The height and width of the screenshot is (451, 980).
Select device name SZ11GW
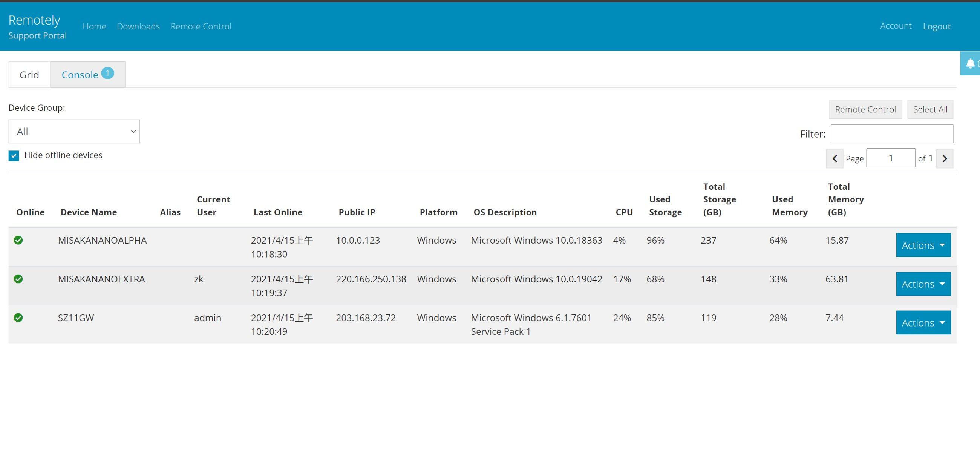tap(76, 318)
